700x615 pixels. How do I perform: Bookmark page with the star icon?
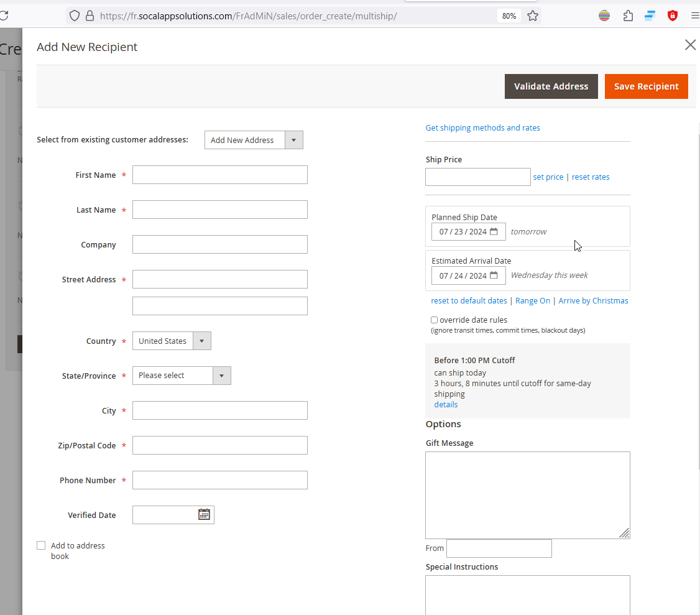533,16
